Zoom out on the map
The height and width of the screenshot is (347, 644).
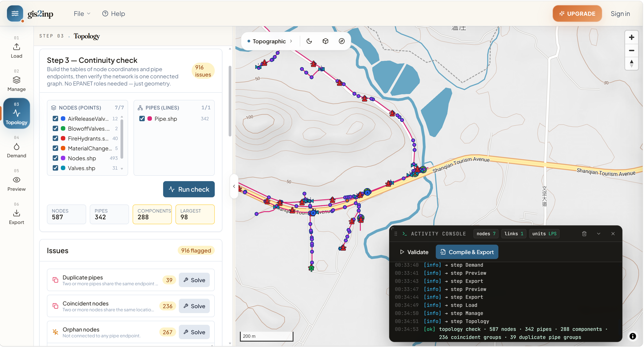click(x=631, y=51)
